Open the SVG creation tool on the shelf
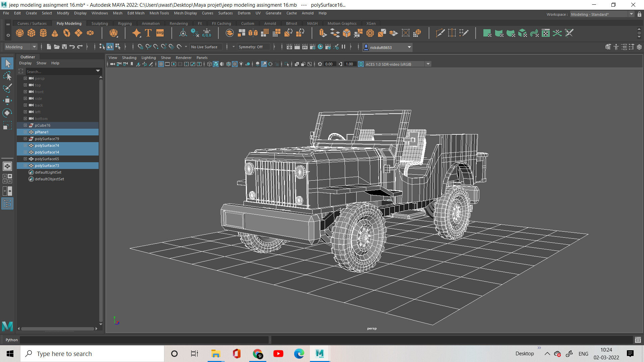 click(160, 33)
